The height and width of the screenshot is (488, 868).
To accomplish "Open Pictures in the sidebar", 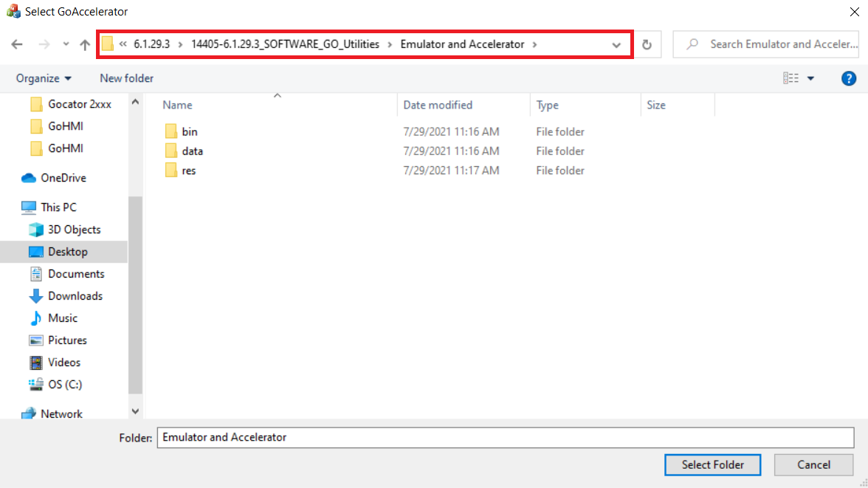I will pos(58,340).
